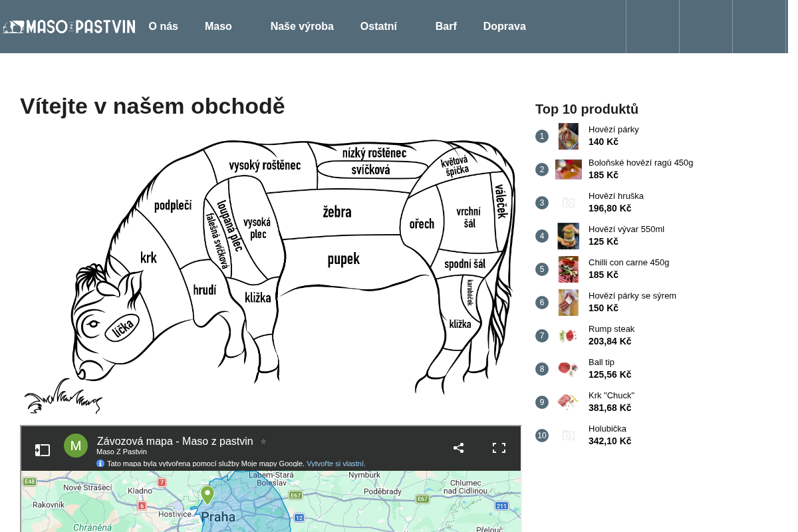Select the líčka cut on bison head

122,327
